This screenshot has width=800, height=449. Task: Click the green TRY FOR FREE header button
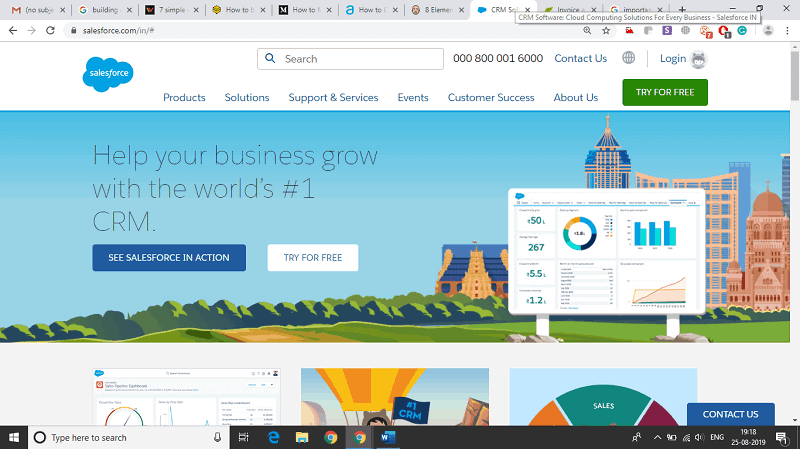click(x=665, y=92)
